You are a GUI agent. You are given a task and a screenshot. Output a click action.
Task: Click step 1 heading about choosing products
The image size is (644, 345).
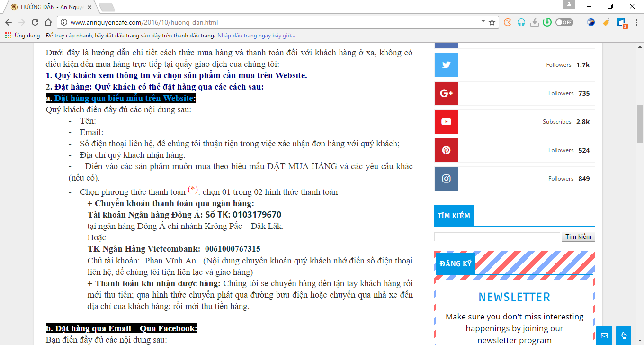pyautogui.click(x=177, y=75)
